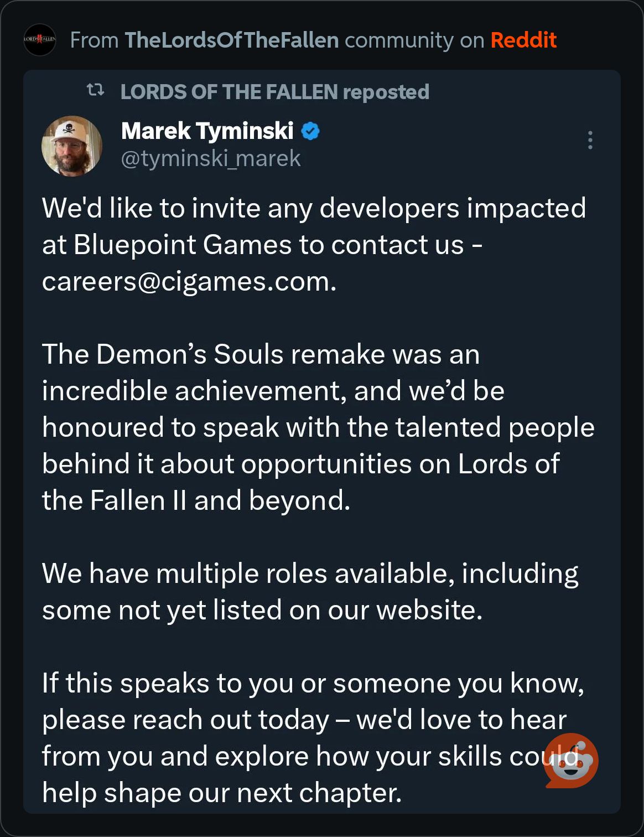Click the "some not yet listed" line
This screenshot has height=837, width=644.
(262, 610)
